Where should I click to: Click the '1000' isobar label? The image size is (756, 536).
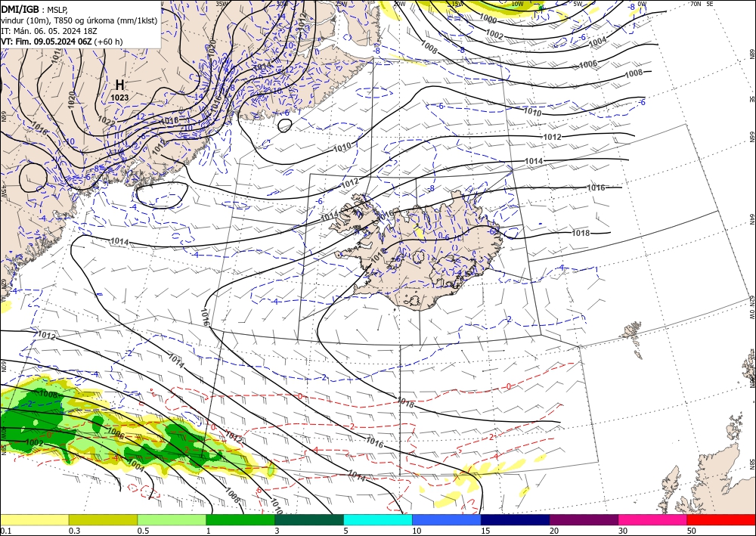pyautogui.click(x=488, y=20)
